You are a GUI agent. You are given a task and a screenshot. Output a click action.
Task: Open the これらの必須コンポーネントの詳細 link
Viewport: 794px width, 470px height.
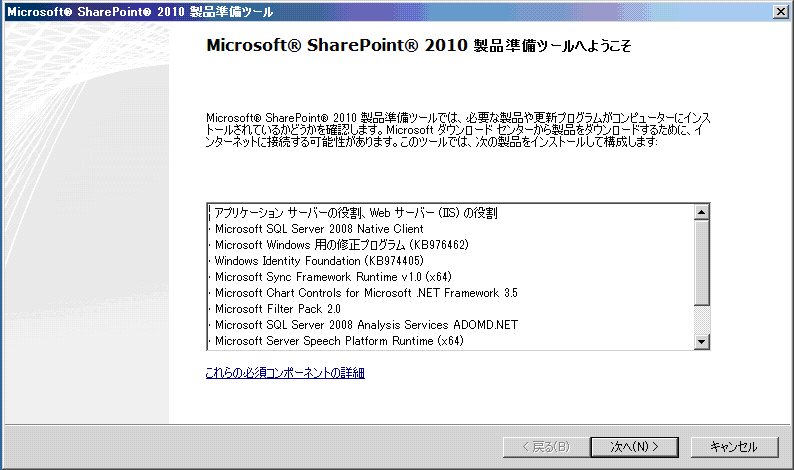pos(285,373)
